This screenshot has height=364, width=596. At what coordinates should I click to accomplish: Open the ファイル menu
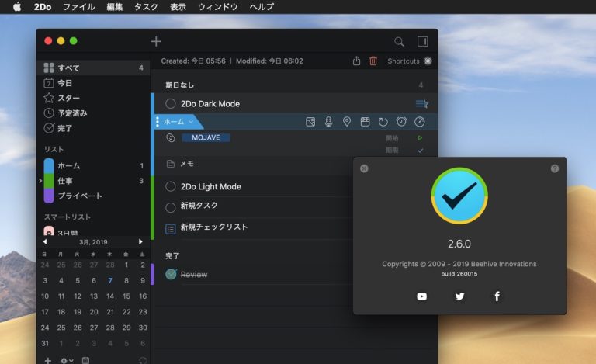point(78,7)
